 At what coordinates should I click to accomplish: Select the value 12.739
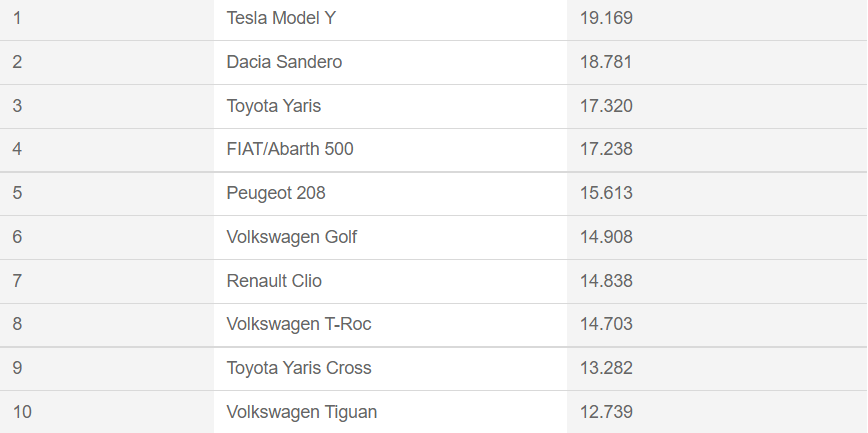[606, 412]
